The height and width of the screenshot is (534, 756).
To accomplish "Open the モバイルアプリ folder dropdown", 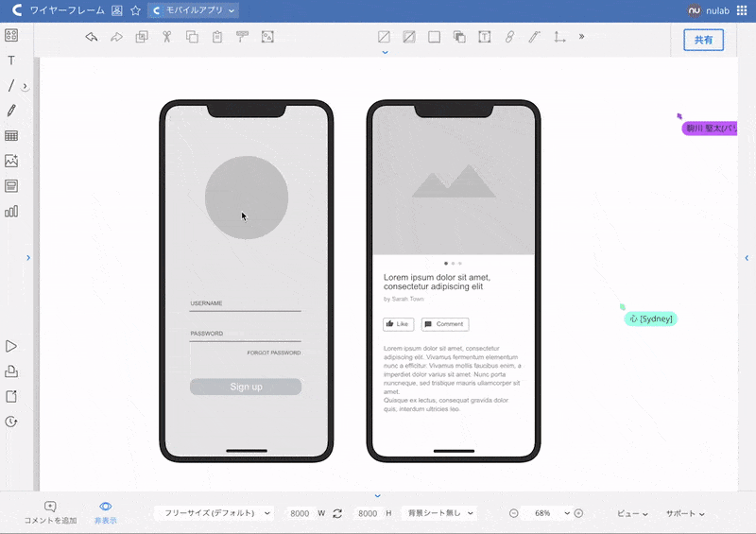I will pos(194,10).
